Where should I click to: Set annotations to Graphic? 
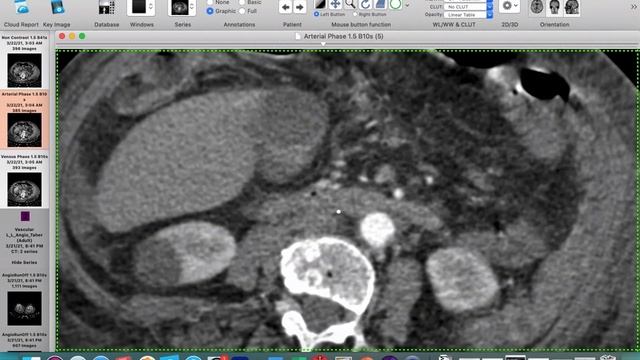tap(210, 11)
